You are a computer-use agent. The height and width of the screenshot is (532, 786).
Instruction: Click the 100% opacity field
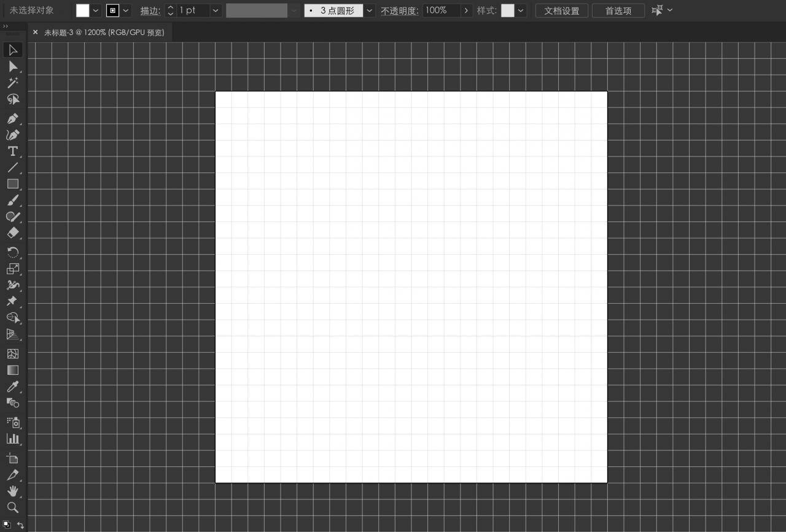click(x=442, y=10)
